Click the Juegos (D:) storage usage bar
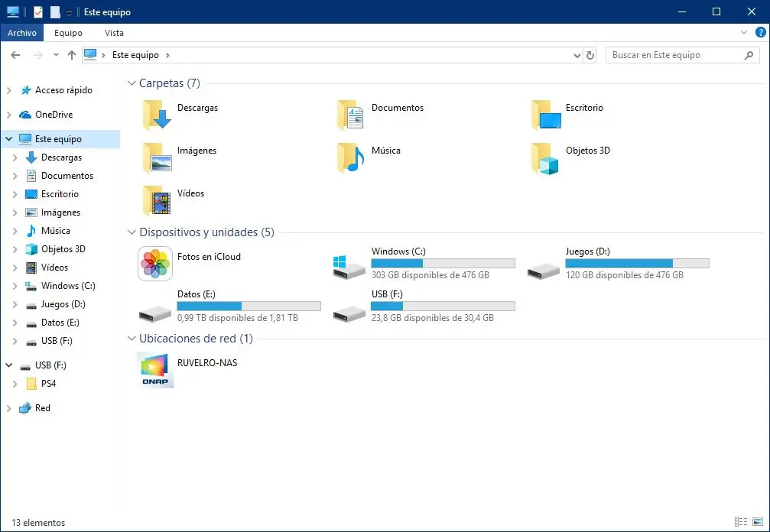Screen dimensions: 770x532 point(637,263)
